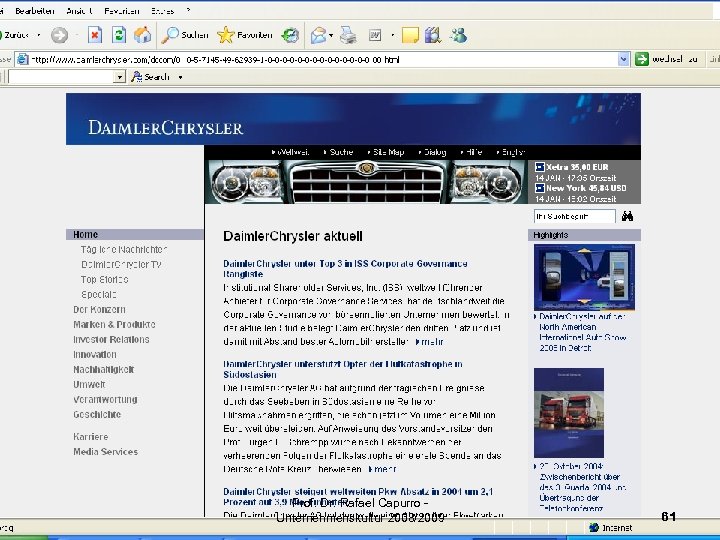Open Nachhaltigkeit section
Viewport: 720px width, 540px height.
[103, 370]
